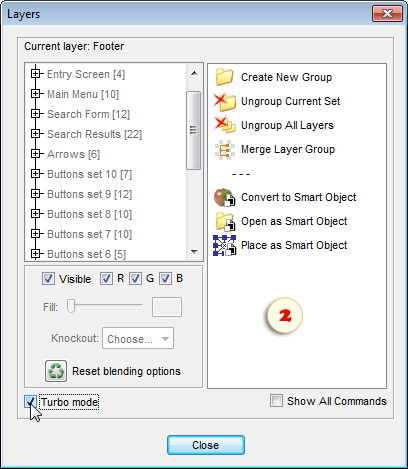Viewport: 408px width, 469px height.
Task: Select the Search Form [12] layer name
Action: click(88, 114)
